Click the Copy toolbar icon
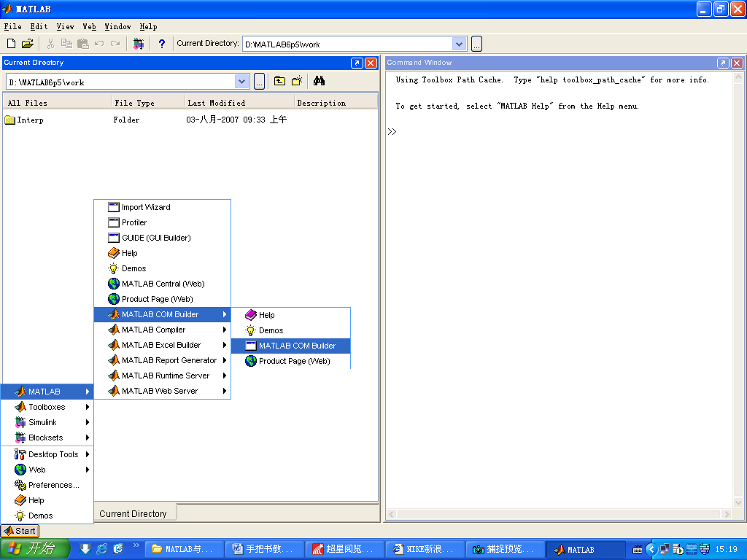Image resolution: width=747 pixels, height=560 pixels. tap(66, 44)
